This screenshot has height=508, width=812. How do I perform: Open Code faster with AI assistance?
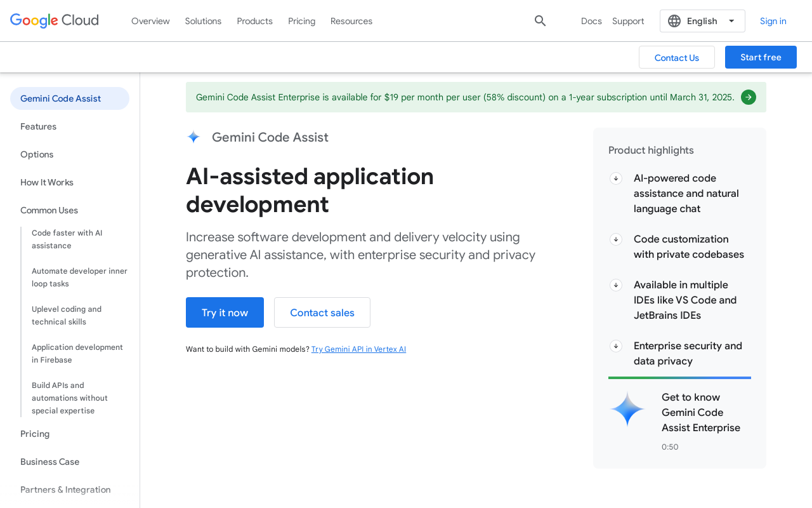(67, 239)
